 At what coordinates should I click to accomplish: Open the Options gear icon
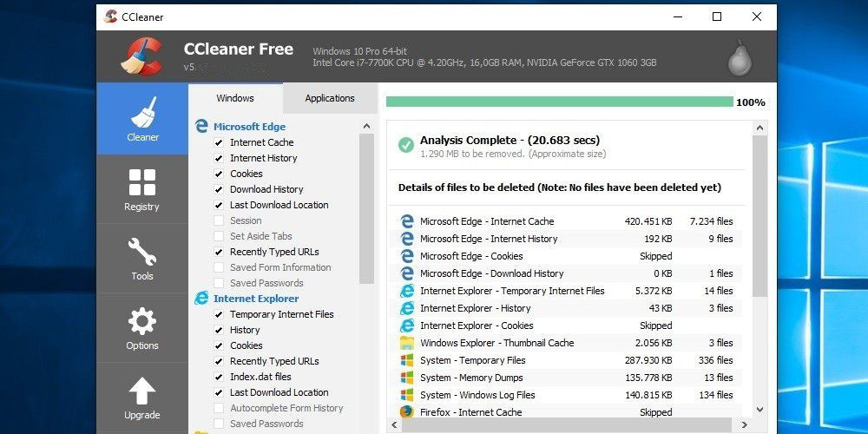142,322
